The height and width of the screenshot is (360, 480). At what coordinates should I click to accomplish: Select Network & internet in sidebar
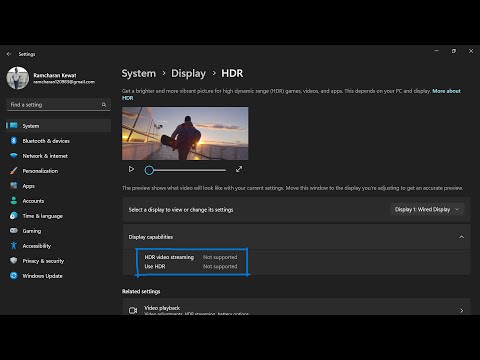(x=45, y=156)
